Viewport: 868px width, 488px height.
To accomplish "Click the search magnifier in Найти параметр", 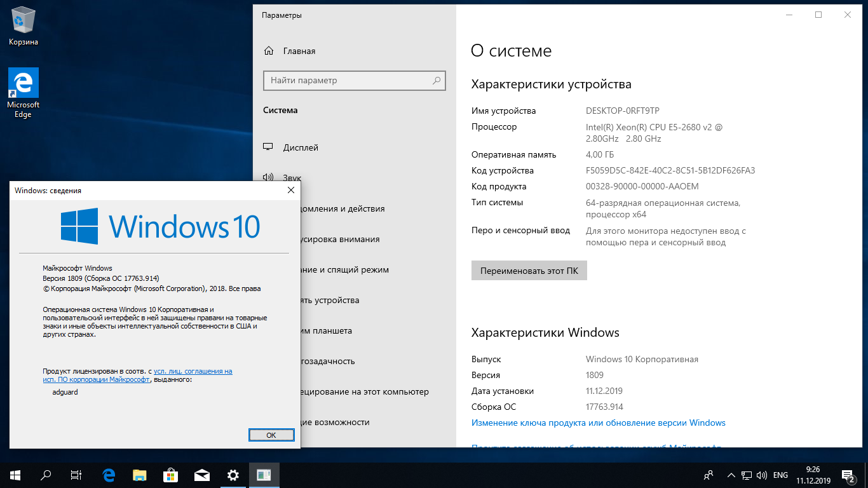I will click(x=437, y=81).
